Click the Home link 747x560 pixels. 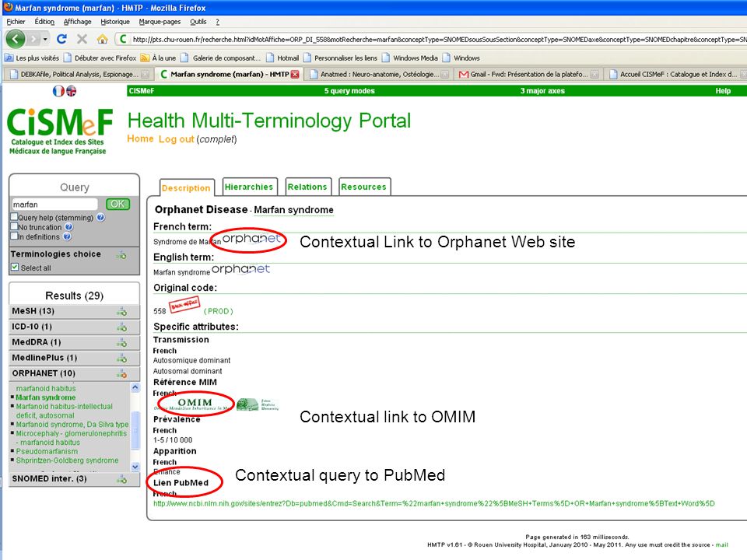[x=140, y=138]
